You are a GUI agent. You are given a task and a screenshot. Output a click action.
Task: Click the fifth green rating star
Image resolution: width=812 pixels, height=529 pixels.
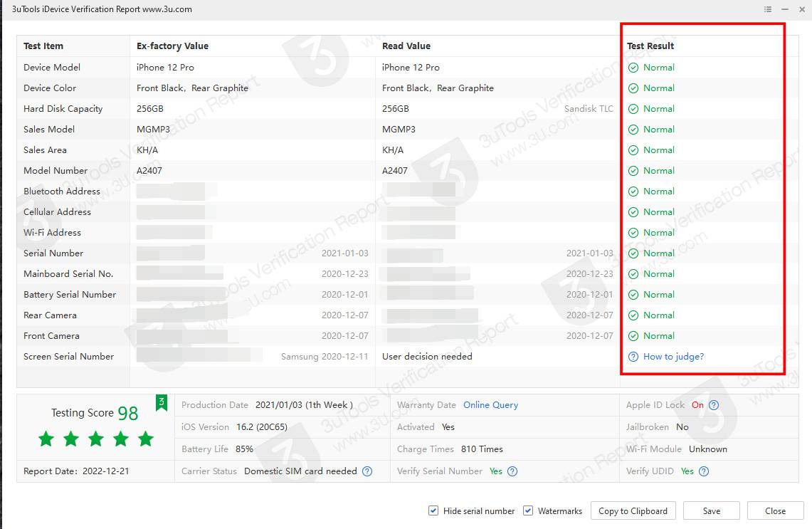(x=145, y=439)
